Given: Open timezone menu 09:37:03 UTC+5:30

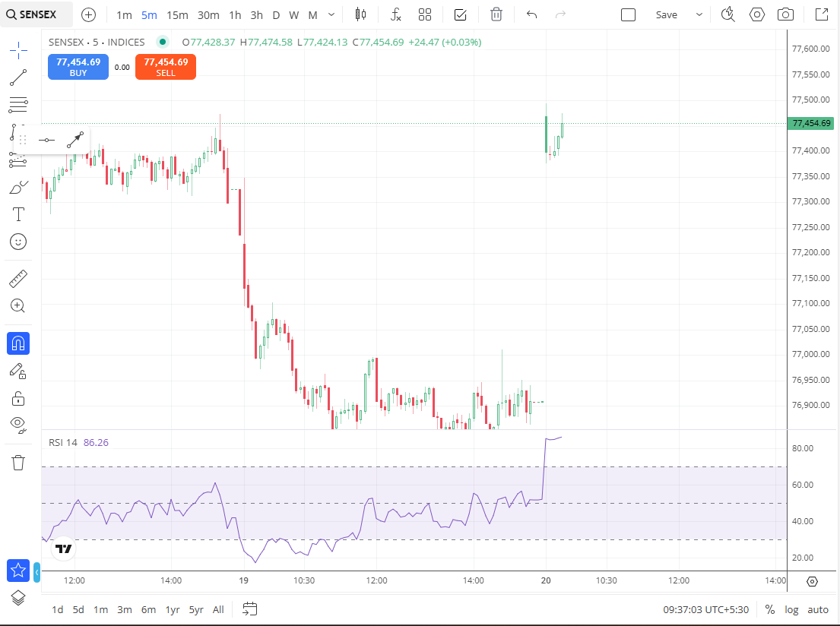Looking at the screenshot, I should tap(706, 609).
